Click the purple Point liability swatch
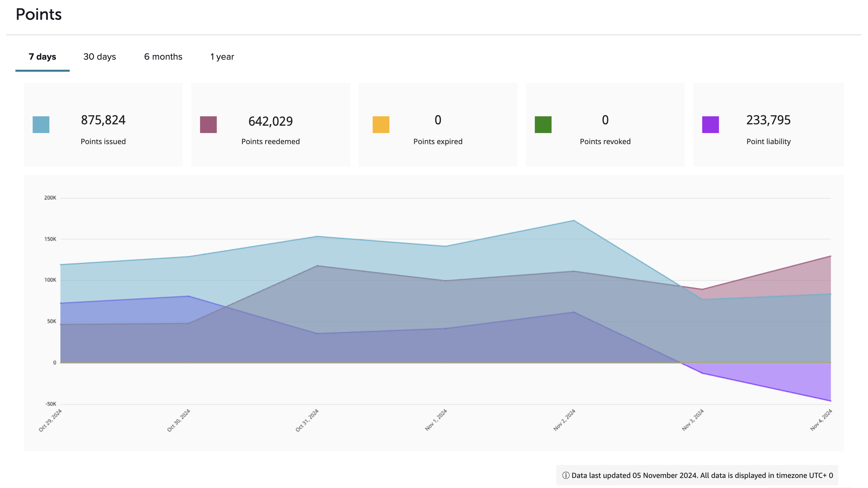The width and height of the screenshot is (868, 488). (710, 124)
